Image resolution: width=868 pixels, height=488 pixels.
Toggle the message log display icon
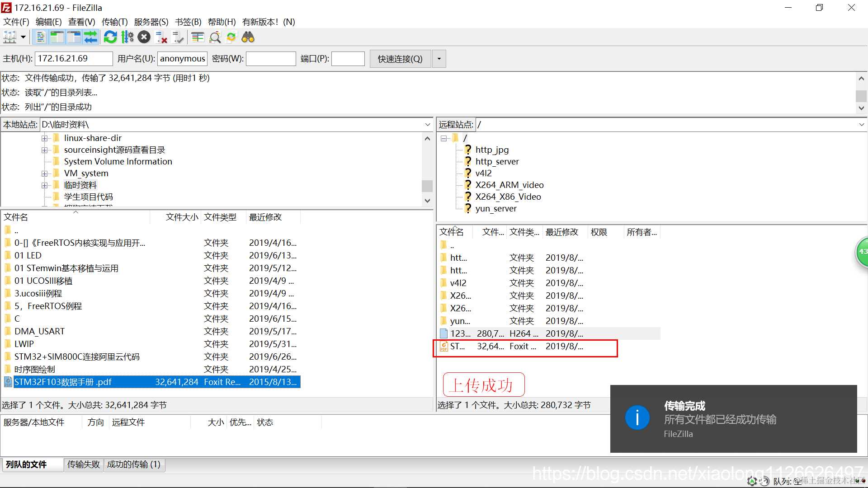pos(41,37)
